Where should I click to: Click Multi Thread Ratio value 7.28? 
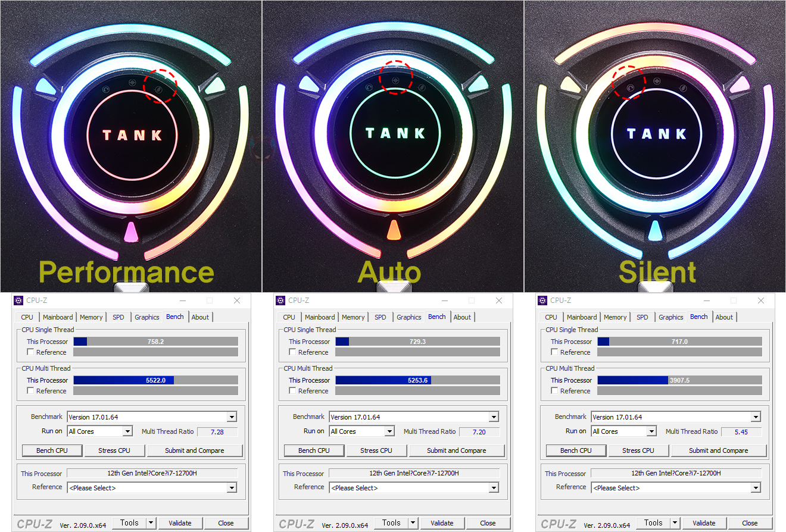(217, 432)
